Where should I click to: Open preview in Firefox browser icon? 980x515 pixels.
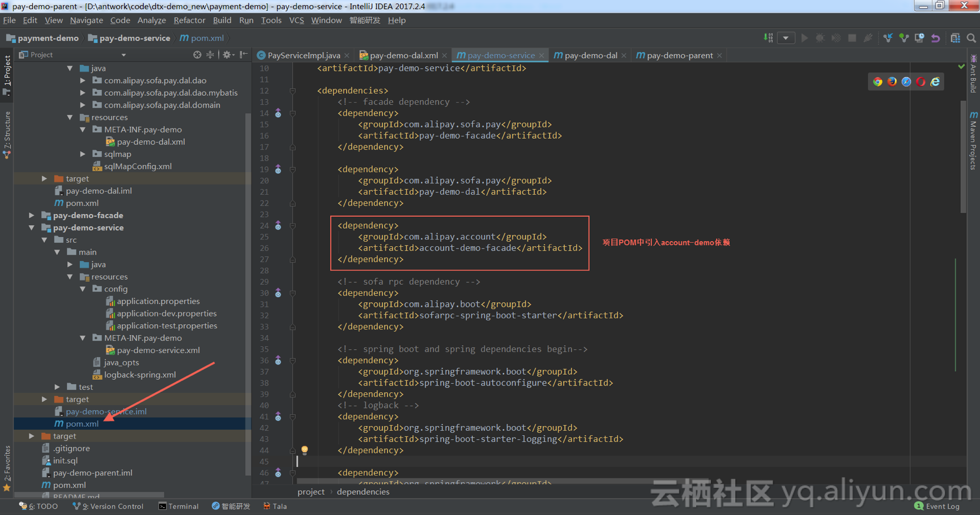click(x=892, y=81)
